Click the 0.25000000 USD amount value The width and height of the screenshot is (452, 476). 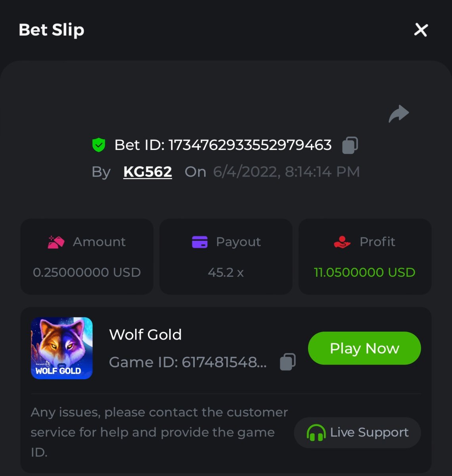pyautogui.click(x=87, y=273)
